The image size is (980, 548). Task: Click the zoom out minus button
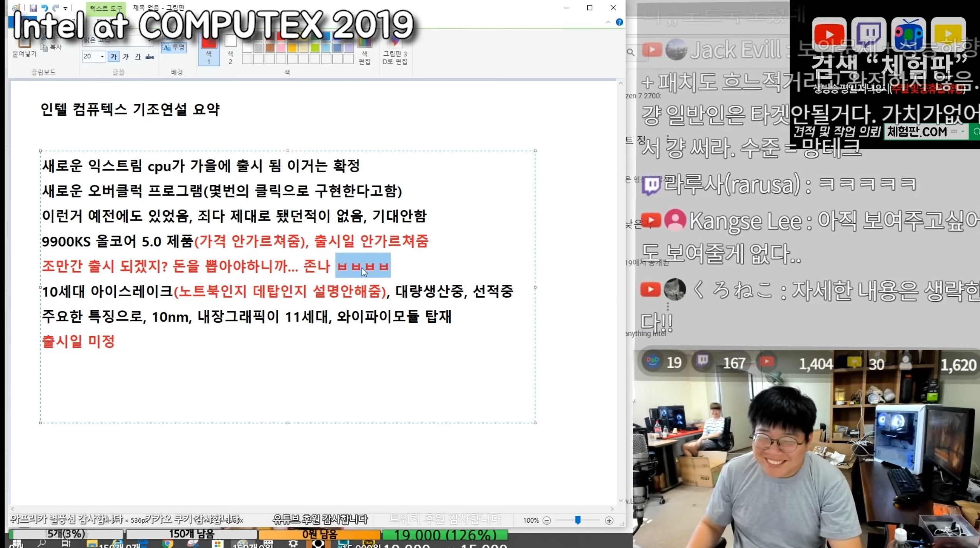tap(547, 520)
